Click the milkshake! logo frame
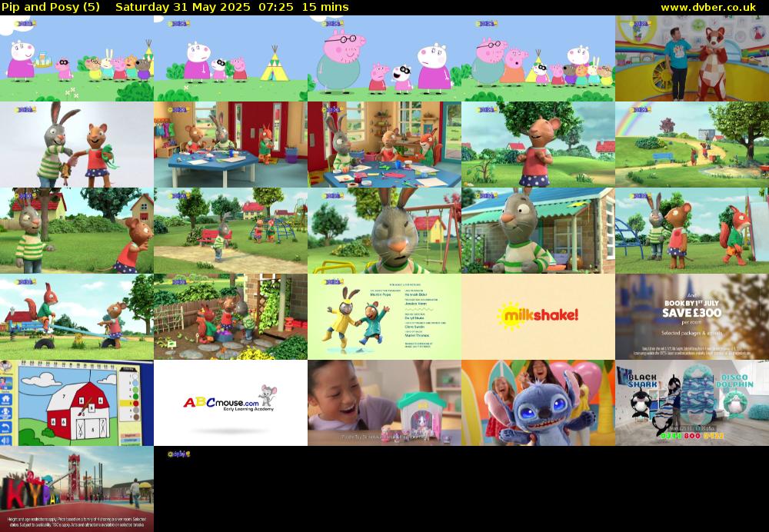 coord(538,317)
